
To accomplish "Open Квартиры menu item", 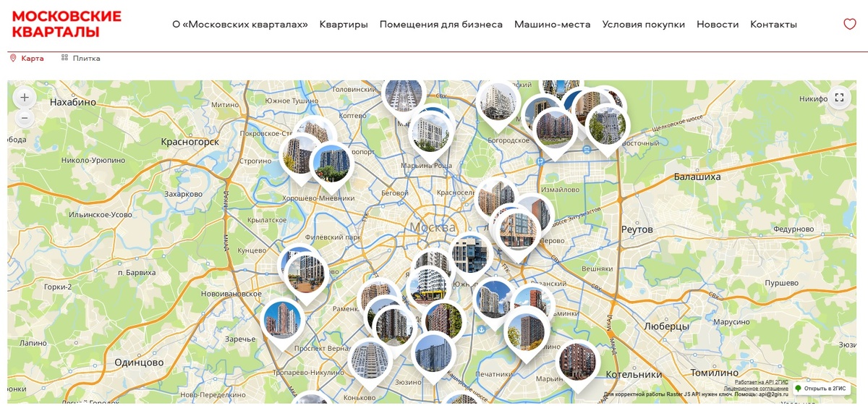I will pyautogui.click(x=344, y=25).
